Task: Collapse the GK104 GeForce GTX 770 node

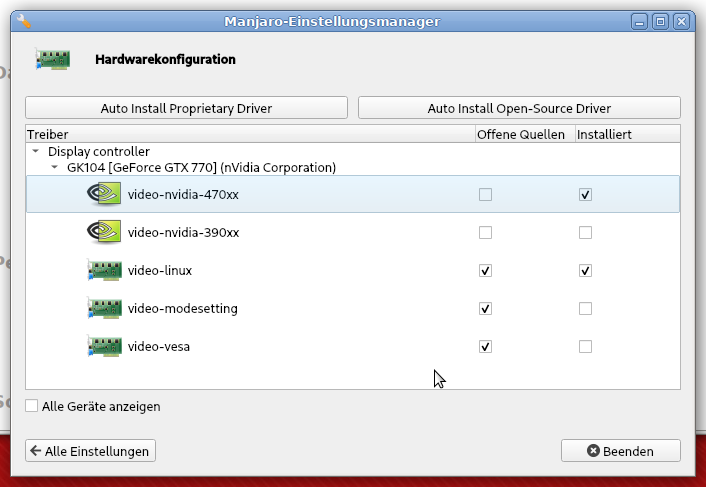Action: (54, 167)
